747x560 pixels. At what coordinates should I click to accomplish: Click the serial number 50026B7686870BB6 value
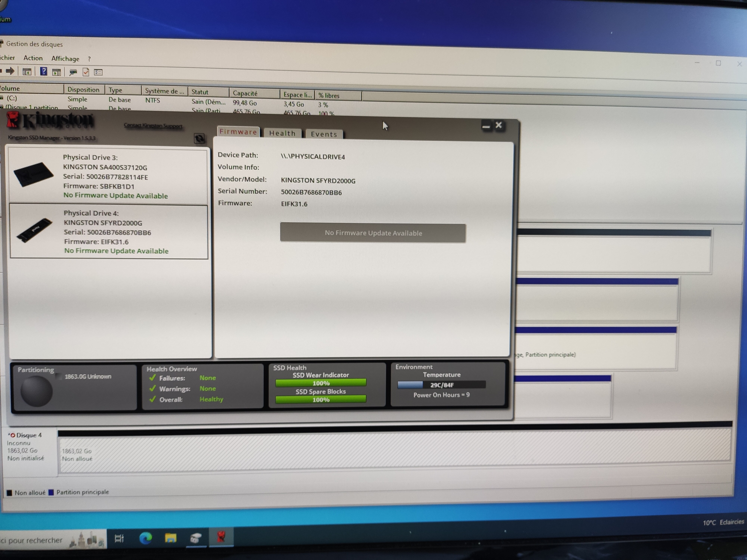(311, 192)
